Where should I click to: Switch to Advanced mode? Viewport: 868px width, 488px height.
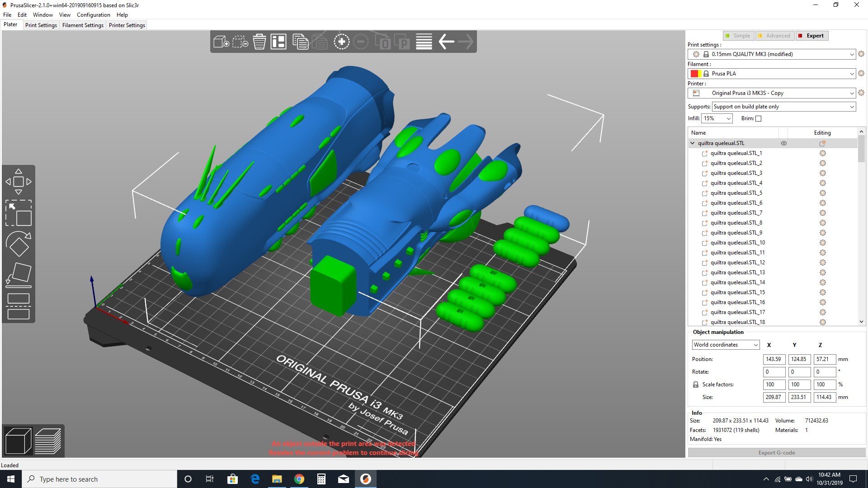click(774, 36)
